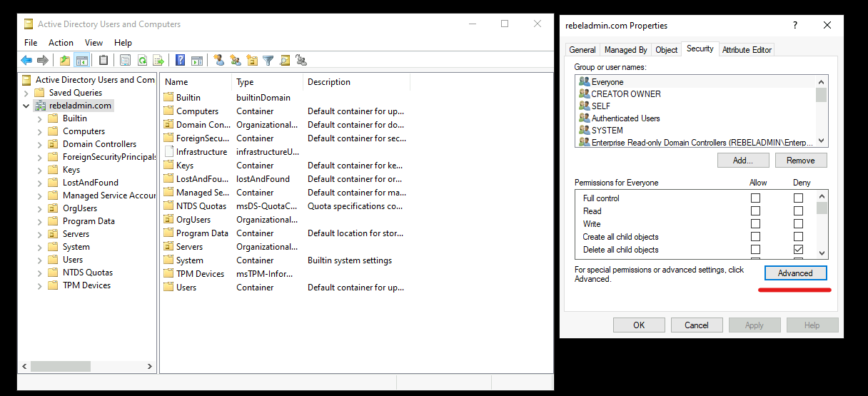This screenshot has width=868, height=396.
Task: Click the Advanced button
Action: click(x=795, y=273)
